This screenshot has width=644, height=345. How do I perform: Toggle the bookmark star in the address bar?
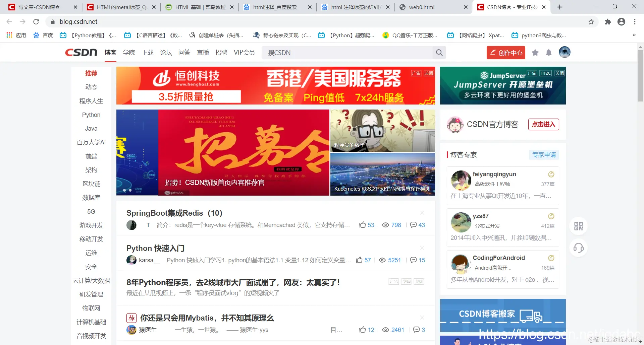tap(591, 21)
